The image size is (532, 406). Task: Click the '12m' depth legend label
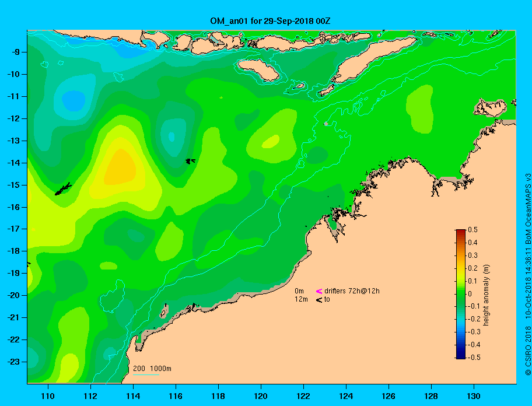pyautogui.click(x=301, y=299)
